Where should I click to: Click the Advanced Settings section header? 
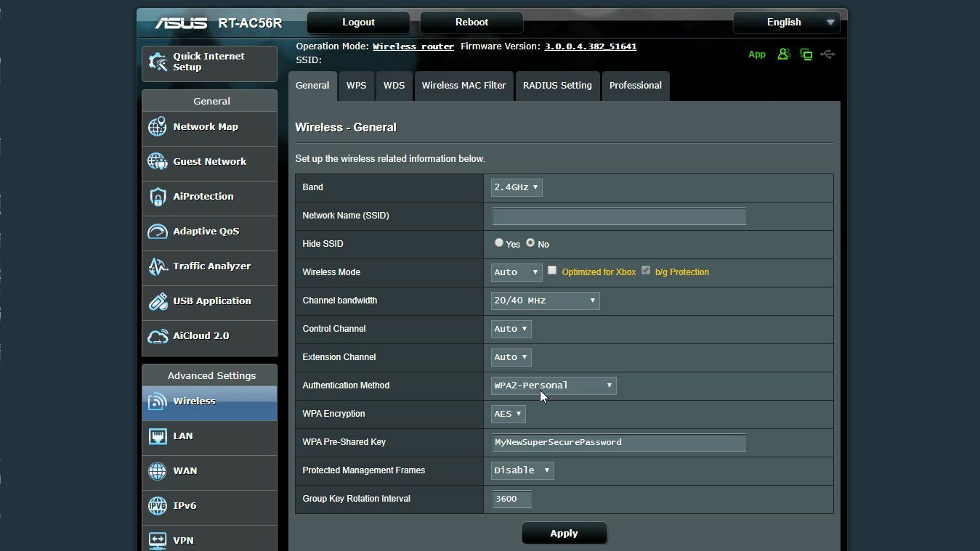click(211, 376)
